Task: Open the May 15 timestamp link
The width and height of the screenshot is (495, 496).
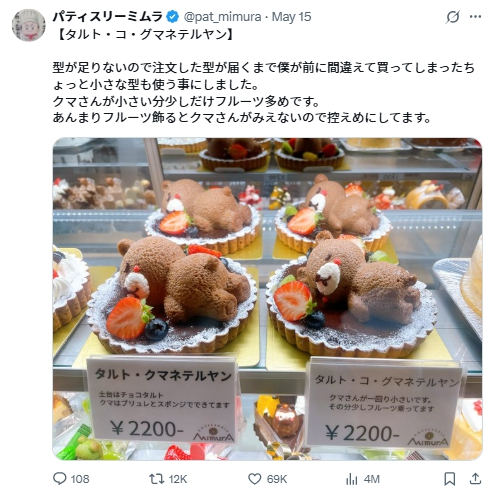Action: tap(291, 17)
